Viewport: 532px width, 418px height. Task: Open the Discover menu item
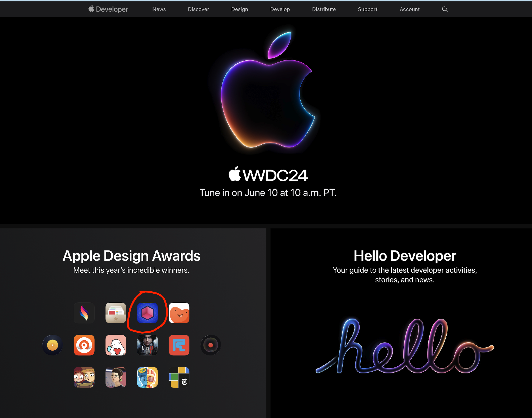pos(199,9)
